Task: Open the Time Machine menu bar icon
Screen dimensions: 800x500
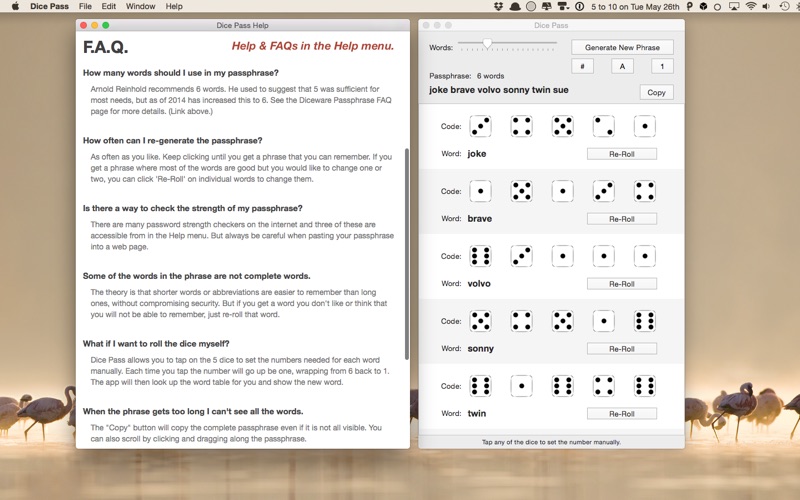Action: [x=785, y=7]
